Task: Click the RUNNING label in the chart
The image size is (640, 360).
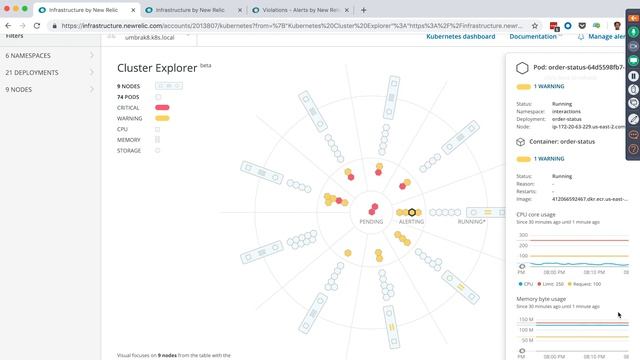Action: [471, 222]
